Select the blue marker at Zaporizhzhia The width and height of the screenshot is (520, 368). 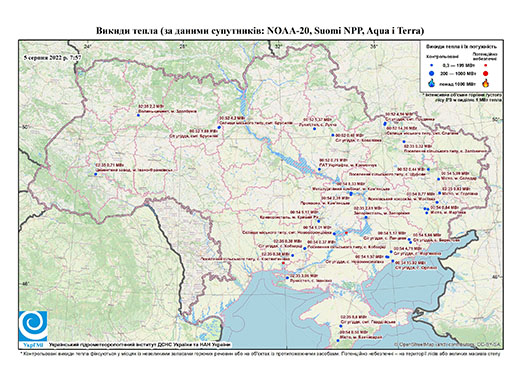point(366,217)
